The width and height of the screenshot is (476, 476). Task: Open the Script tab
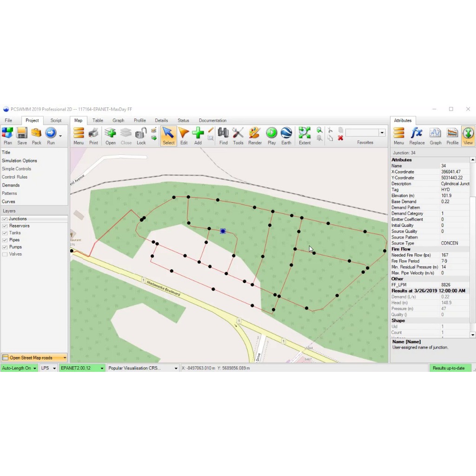[x=56, y=120]
